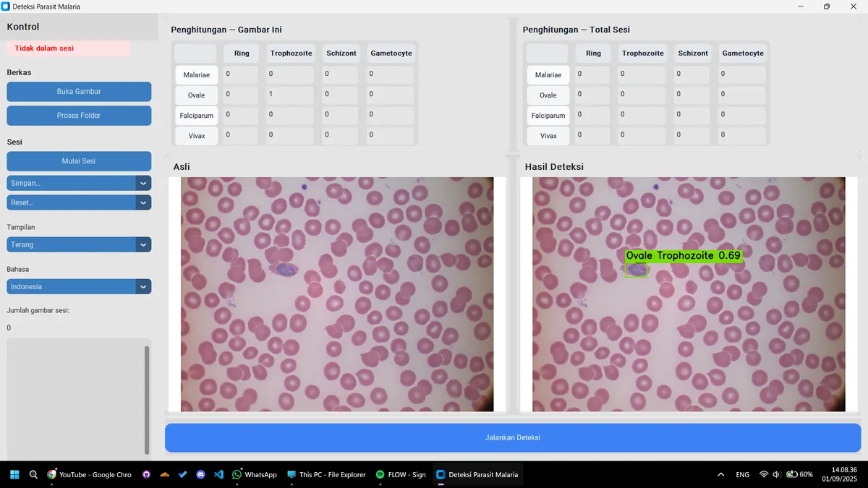The image size is (868, 488).
Task: Click the session image list scrollbar
Action: [148, 400]
